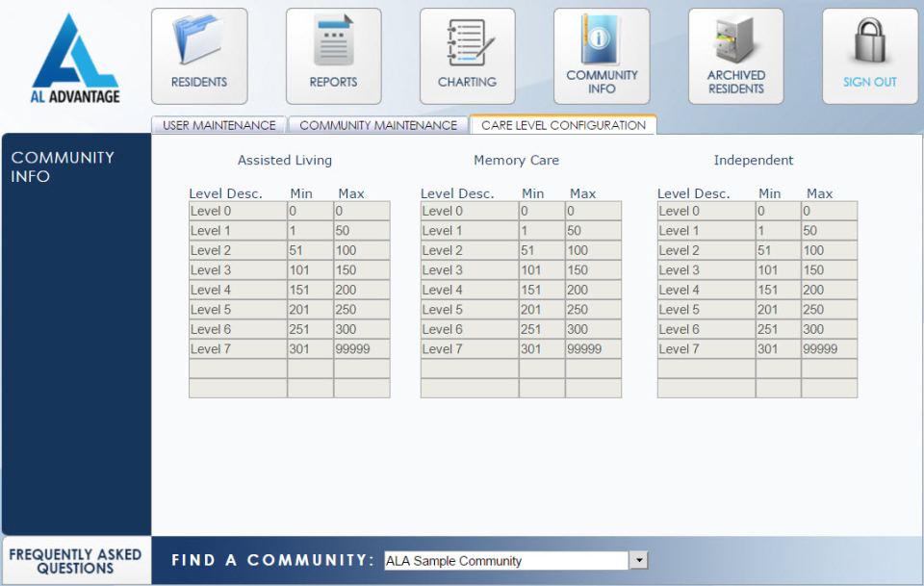Open the Charting section
The height and width of the screenshot is (586, 924).
(468, 56)
